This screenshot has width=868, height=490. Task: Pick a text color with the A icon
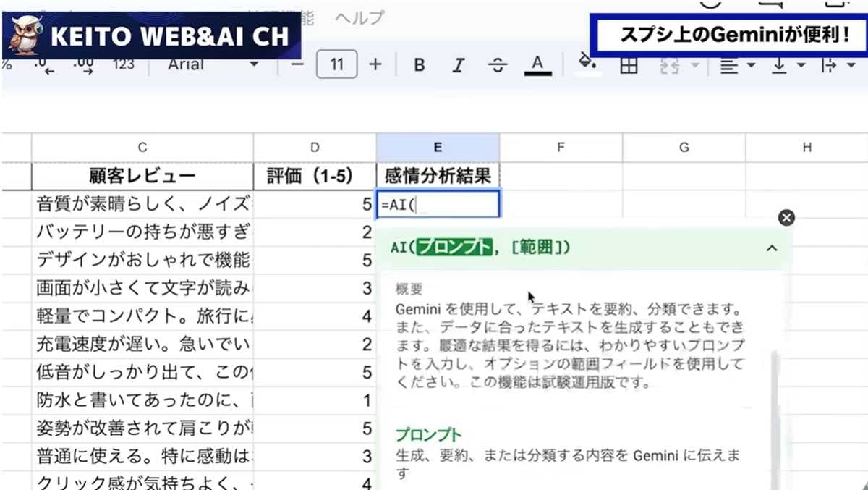(536, 64)
